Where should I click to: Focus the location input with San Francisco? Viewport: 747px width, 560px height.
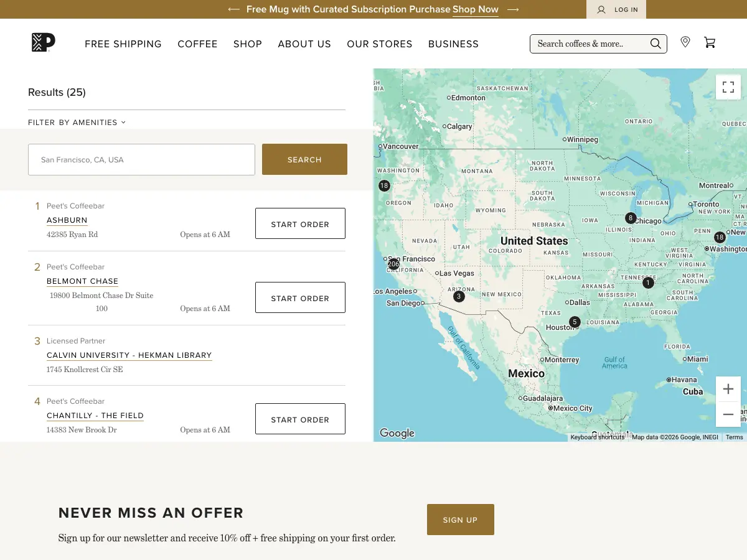coord(141,159)
